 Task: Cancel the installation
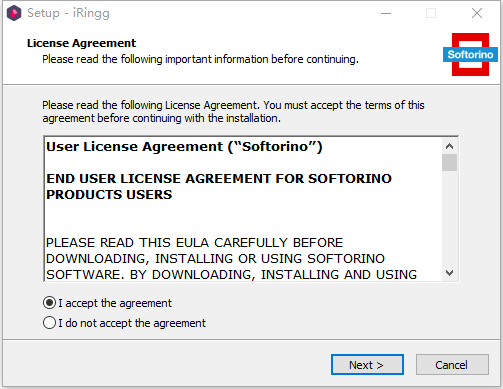pyautogui.click(x=452, y=365)
